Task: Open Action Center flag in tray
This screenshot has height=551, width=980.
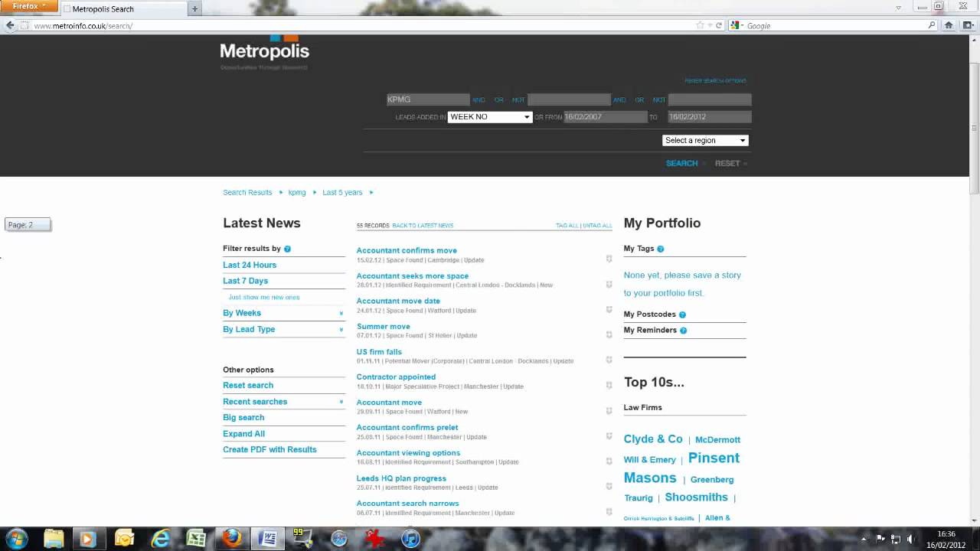Action: click(x=880, y=539)
